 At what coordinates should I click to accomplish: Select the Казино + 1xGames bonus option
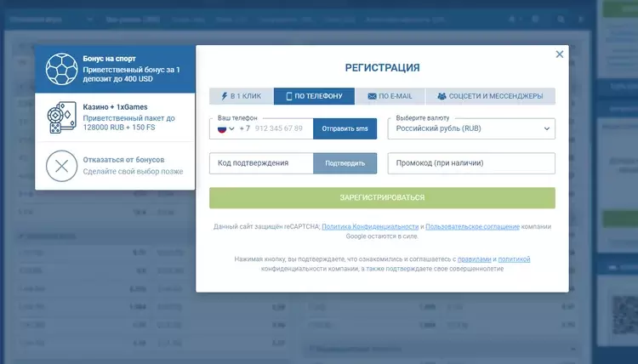tap(115, 117)
